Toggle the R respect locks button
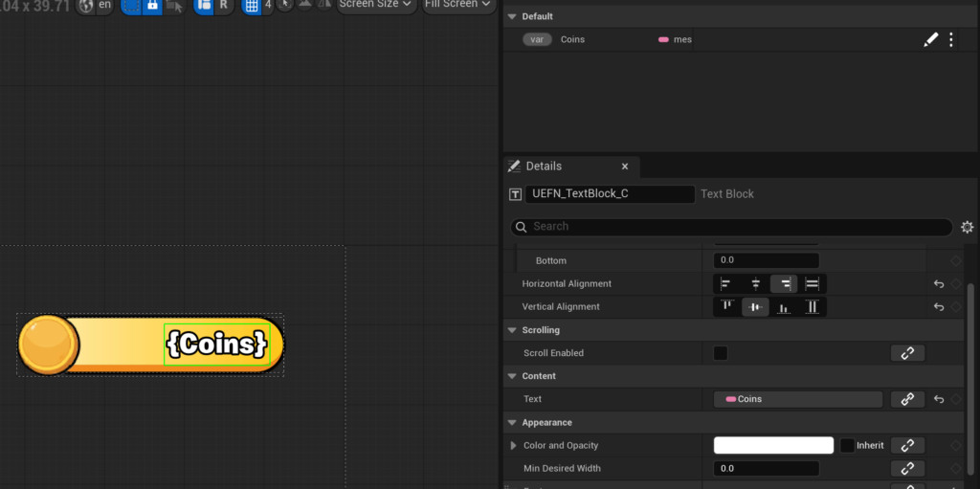Viewport: 980px width, 489px height. [x=224, y=5]
